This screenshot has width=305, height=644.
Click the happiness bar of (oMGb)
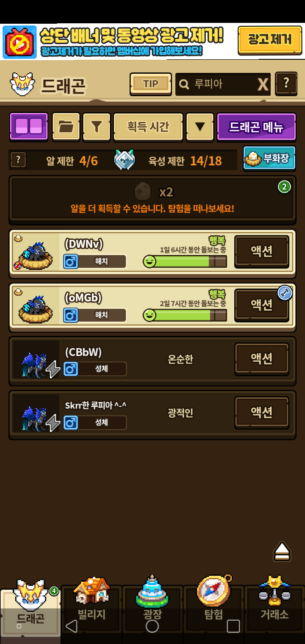tap(185, 315)
